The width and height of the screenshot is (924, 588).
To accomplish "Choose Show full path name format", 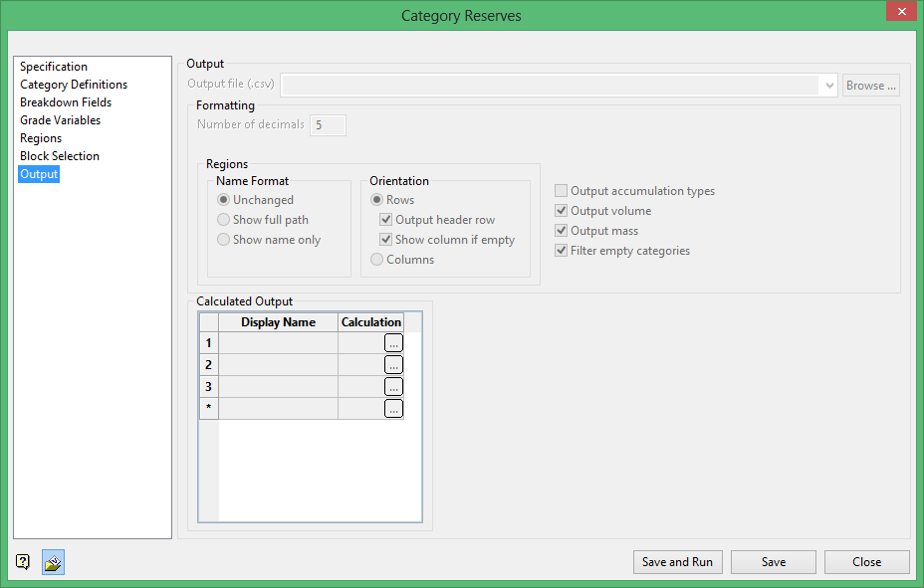I will pos(224,220).
